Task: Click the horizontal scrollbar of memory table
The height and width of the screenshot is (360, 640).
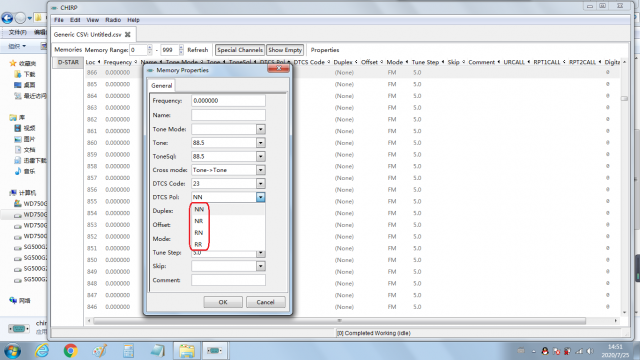Action: point(340,321)
